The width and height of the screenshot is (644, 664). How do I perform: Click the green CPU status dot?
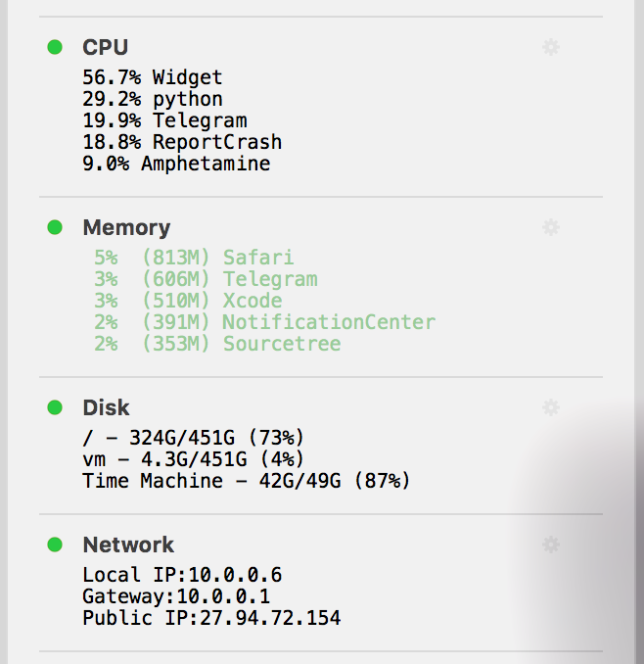[55, 47]
